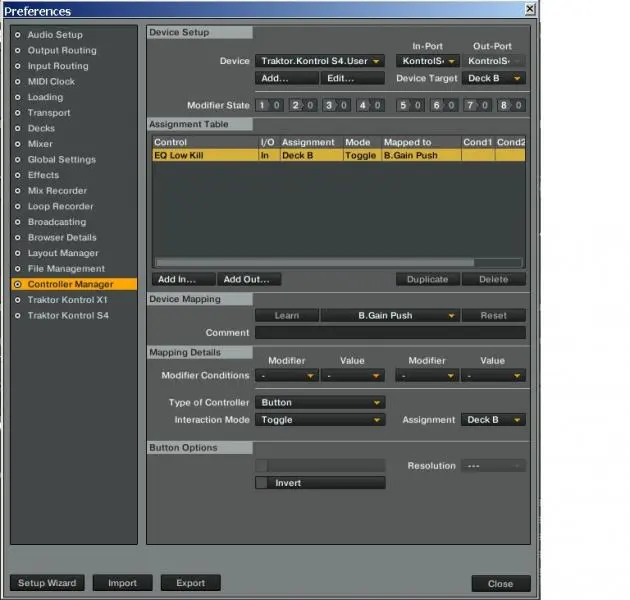Open the Device dropdown Traktor.Kontrol S4.User
Viewport: 630px width, 600px height.
click(319, 61)
